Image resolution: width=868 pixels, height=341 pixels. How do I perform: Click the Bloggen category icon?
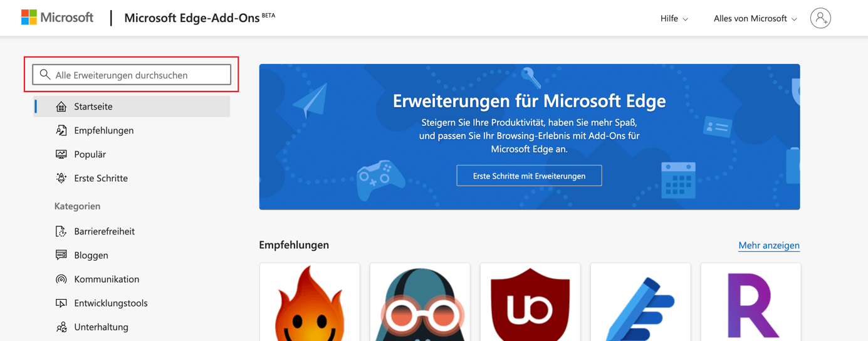[x=61, y=255]
